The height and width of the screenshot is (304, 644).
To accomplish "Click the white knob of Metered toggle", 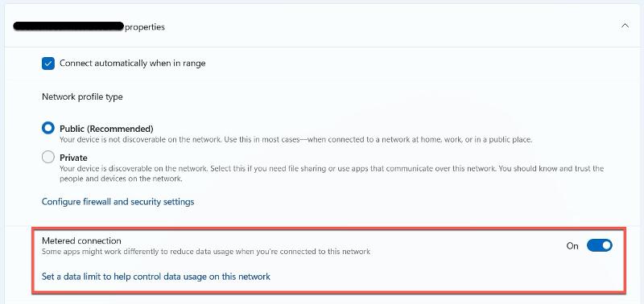I will pyautogui.click(x=606, y=246).
